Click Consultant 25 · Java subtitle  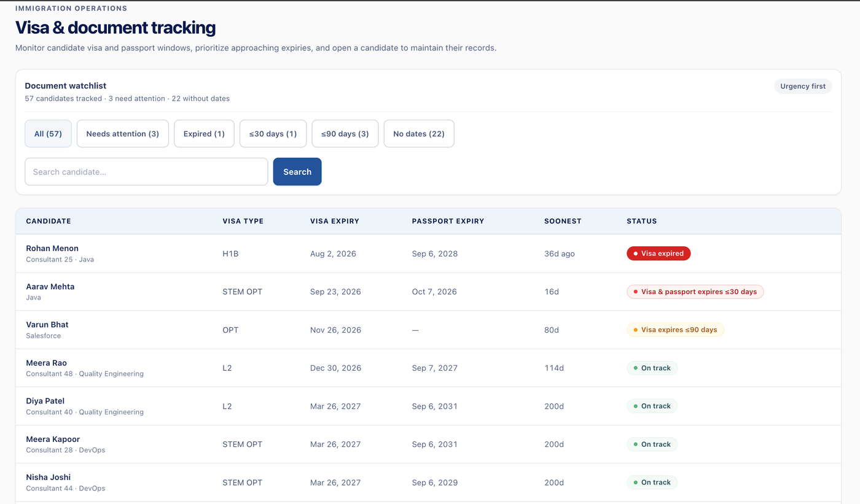coord(60,260)
